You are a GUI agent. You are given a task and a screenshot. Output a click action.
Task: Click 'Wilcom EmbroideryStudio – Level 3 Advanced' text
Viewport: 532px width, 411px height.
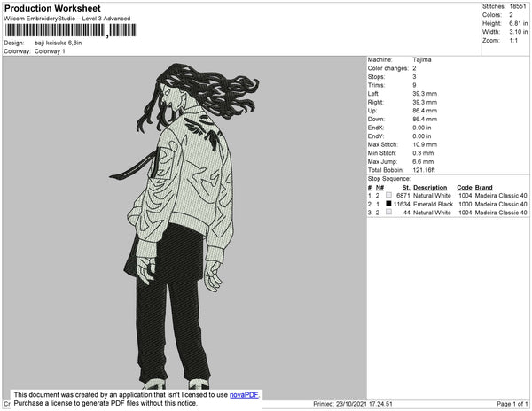[67, 19]
